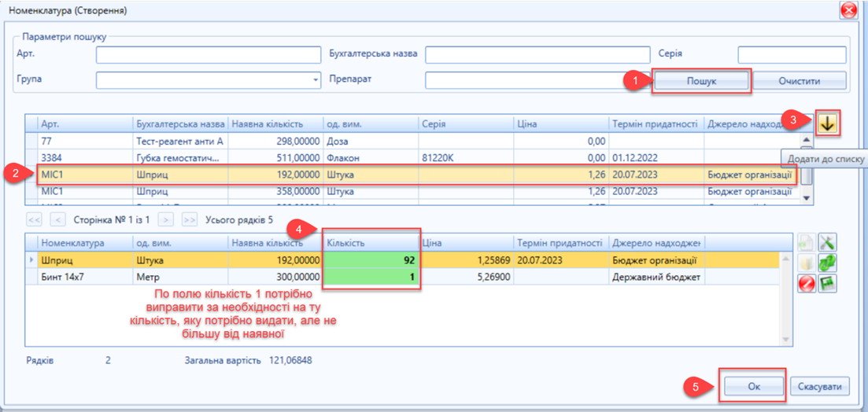Focus the Серія search input field
The height and width of the screenshot is (412, 868).
tap(792, 55)
